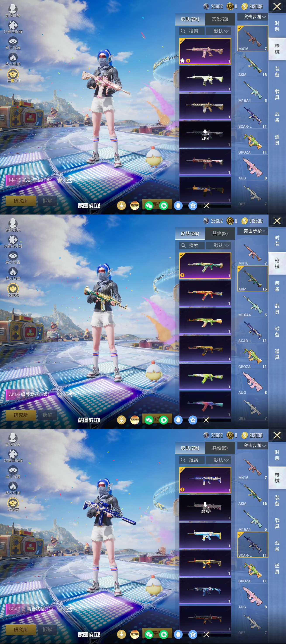Screen dimensions: 286x644
Task: Select the check-marked highlighted SCAR-L weapon icon
Action: (252, 545)
